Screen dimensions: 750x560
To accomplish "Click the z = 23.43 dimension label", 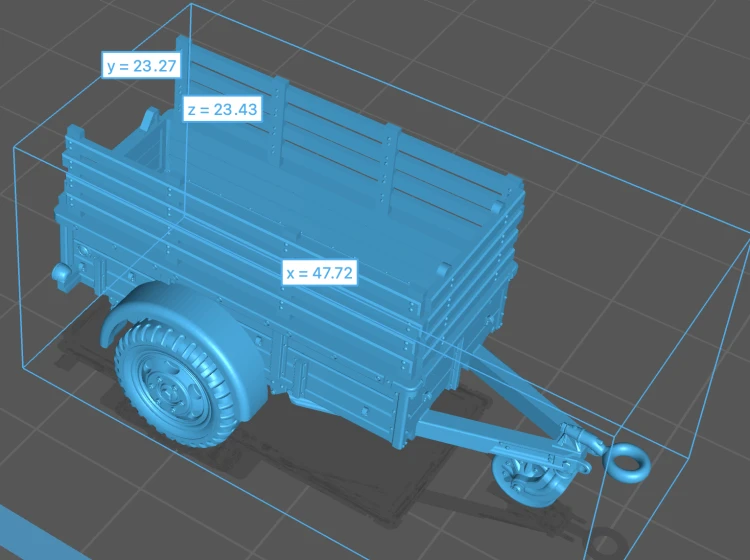I will [222, 110].
